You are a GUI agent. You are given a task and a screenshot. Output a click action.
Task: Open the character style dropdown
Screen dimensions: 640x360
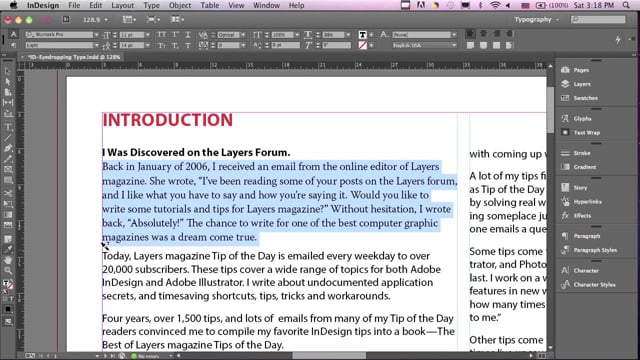pos(454,35)
